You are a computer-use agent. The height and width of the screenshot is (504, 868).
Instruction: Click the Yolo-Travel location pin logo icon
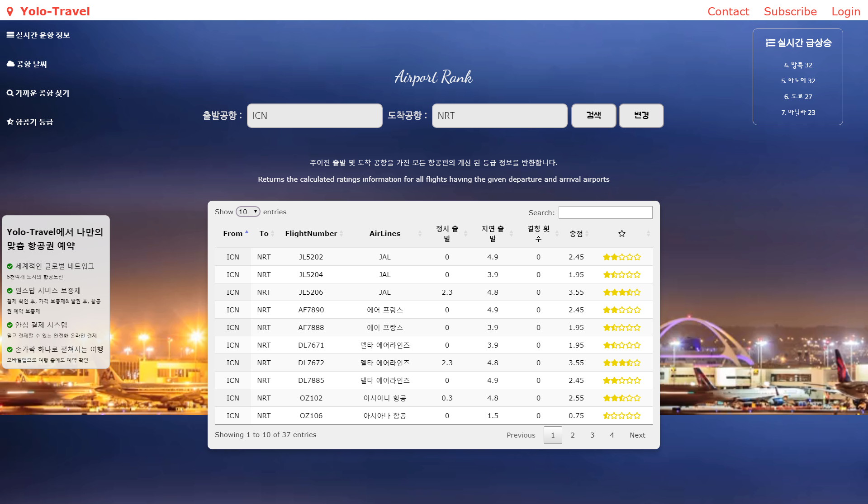tap(10, 11)
